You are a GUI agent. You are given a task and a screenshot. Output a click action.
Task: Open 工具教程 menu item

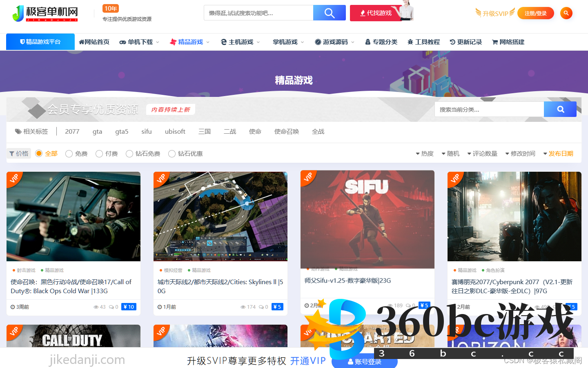423,42
